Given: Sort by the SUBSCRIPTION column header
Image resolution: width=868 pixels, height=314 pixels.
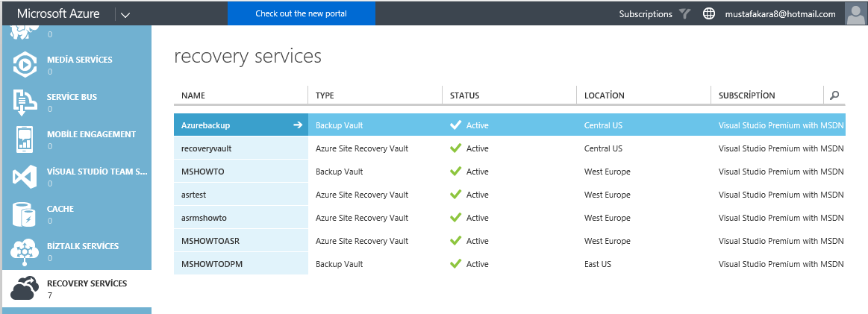Looking at the screenshot, I should point(747,95).
